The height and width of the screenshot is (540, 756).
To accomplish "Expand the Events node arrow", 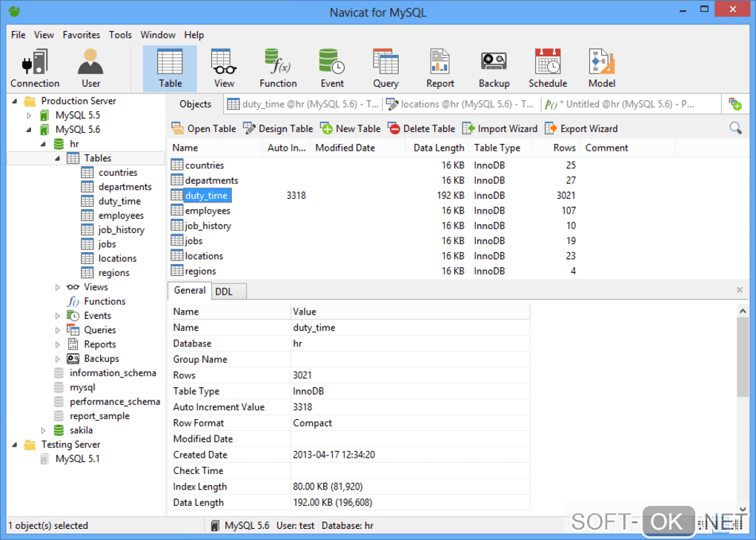I will (x=57, y=315).
